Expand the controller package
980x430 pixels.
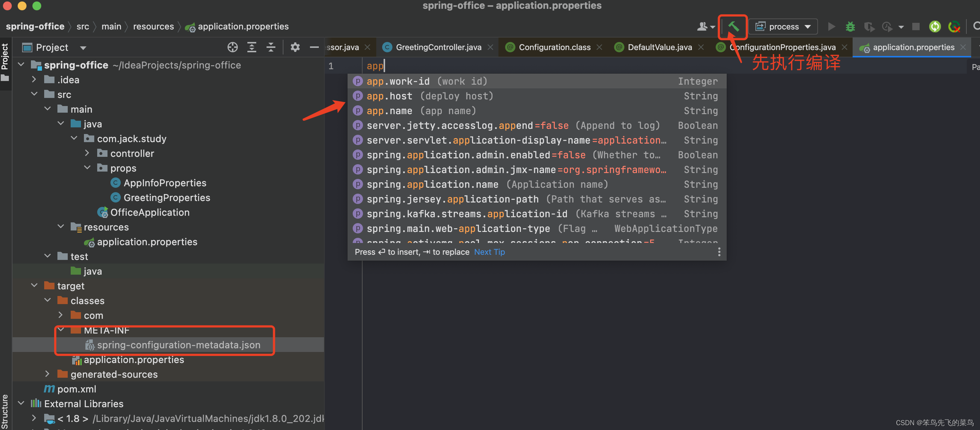click(x=87, y=153)
